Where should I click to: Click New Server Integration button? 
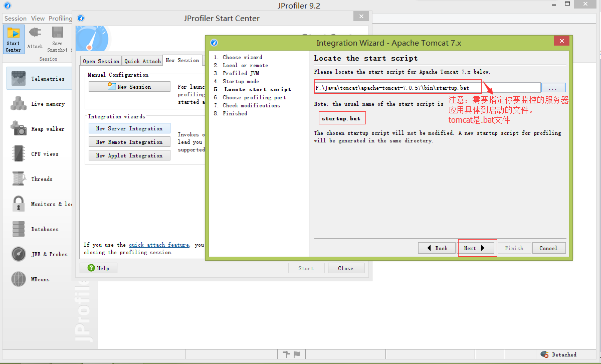[129, 128]
